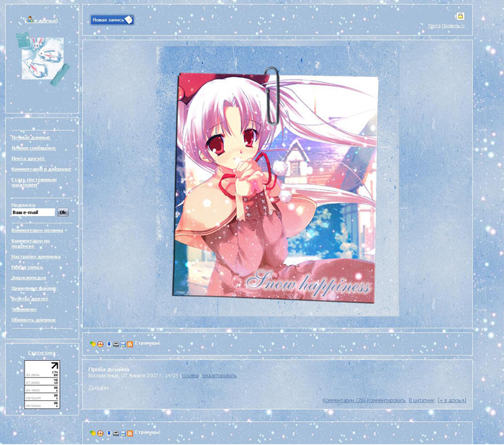504x445 pixels.
Task: Open "Личные данные" in the sidebar
Action: pos(31,138)
